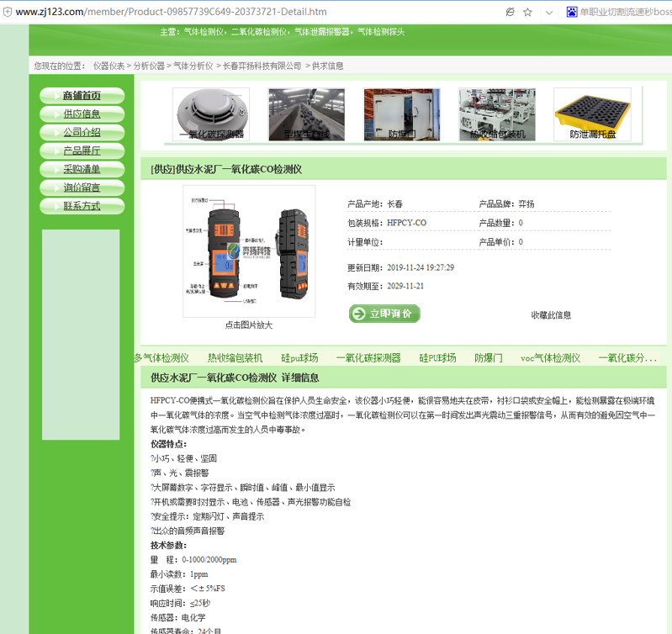Click the 传感器: 电化学 line

[x=177, y=618]
